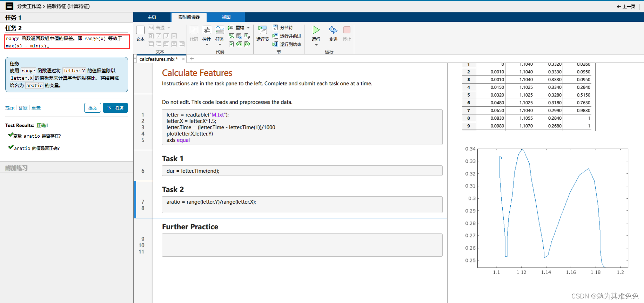Click the Further Practice heading
Image resolution: width=644 pixels, height=303 pixels.
[x=190, y=227]
